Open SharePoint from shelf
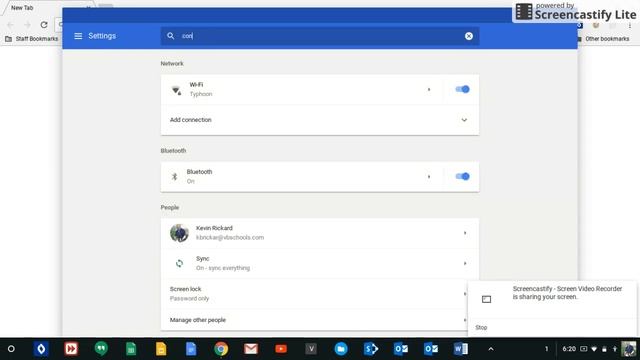The image size is (640, 360). pyautogui.click(x=371, y=349)
